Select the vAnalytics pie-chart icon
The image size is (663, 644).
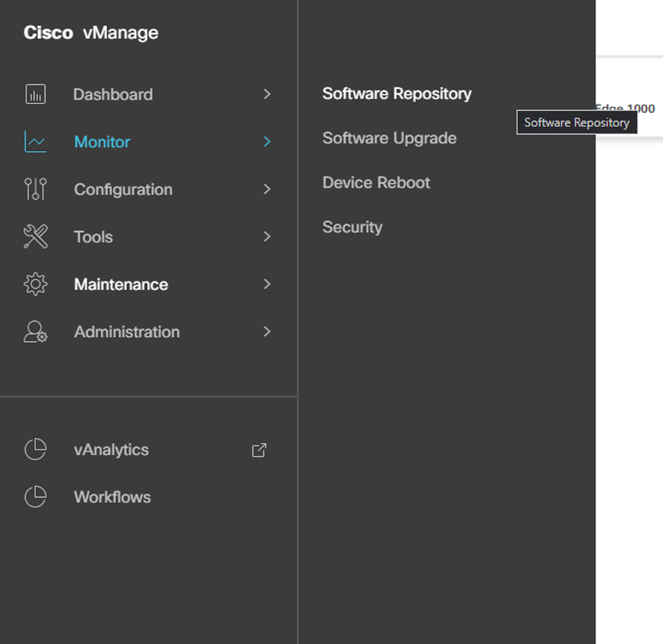[x=34, y=450]
